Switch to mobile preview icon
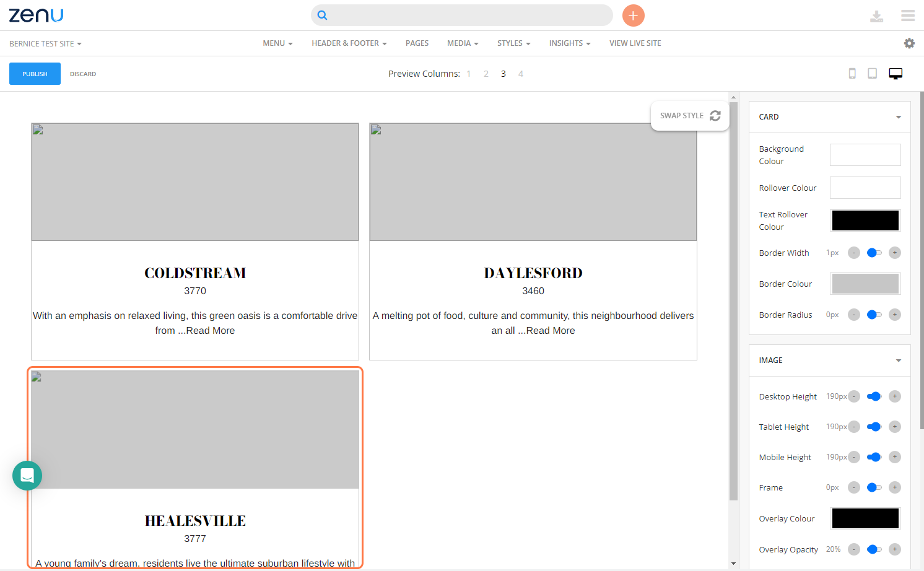924x571 pixels. pyautogui.click(x=852, y=74)
